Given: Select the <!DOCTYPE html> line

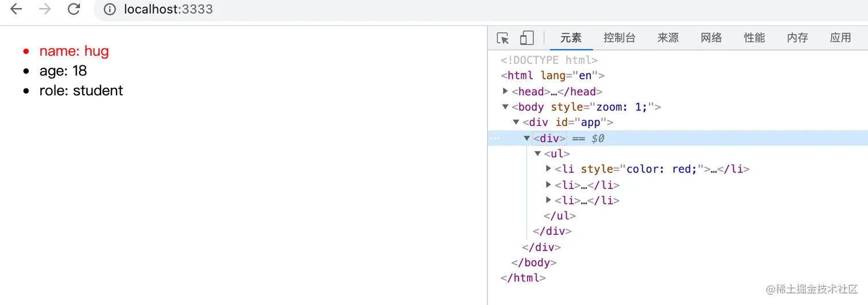Looking at the screenshot, I should pos(549,60).
